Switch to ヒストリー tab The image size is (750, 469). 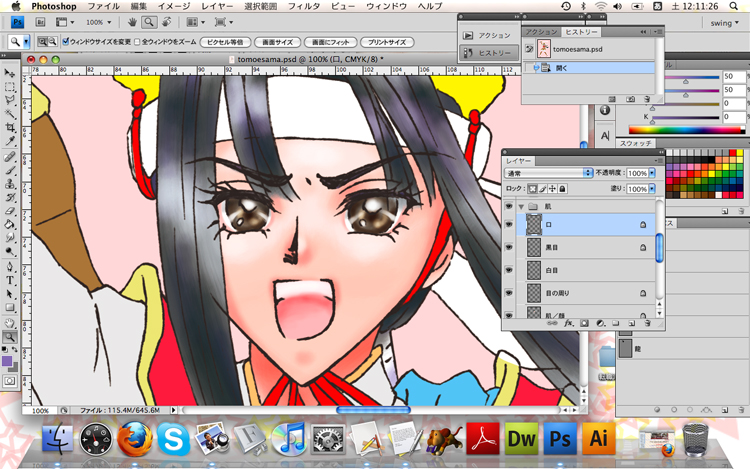pyautogui.click(x=581, y=32)
